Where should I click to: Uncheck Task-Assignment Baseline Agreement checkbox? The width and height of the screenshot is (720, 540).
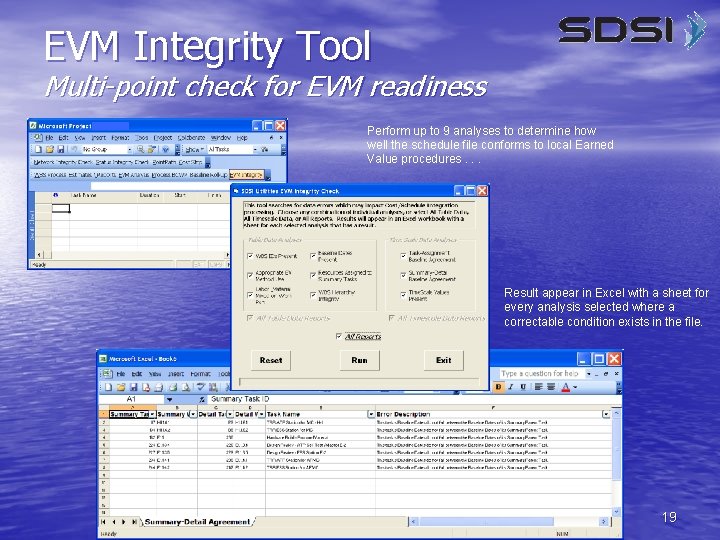tap(403, 256)
